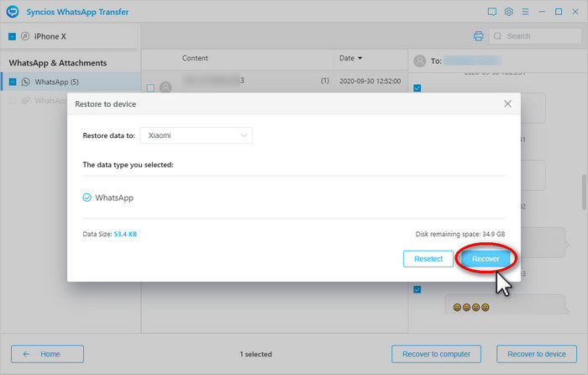Viewport: 588px width, 375px height.
Task: Sort by the Date column arrow
Action: click(360, 58)
